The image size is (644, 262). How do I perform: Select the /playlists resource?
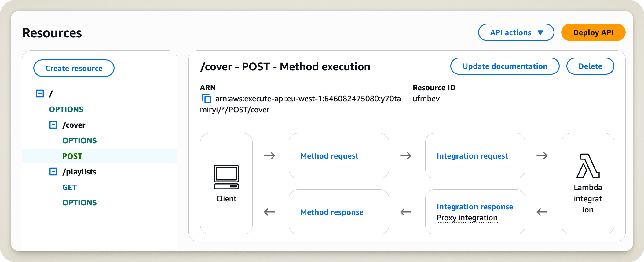pyautogui.click(x=79, y=172)
